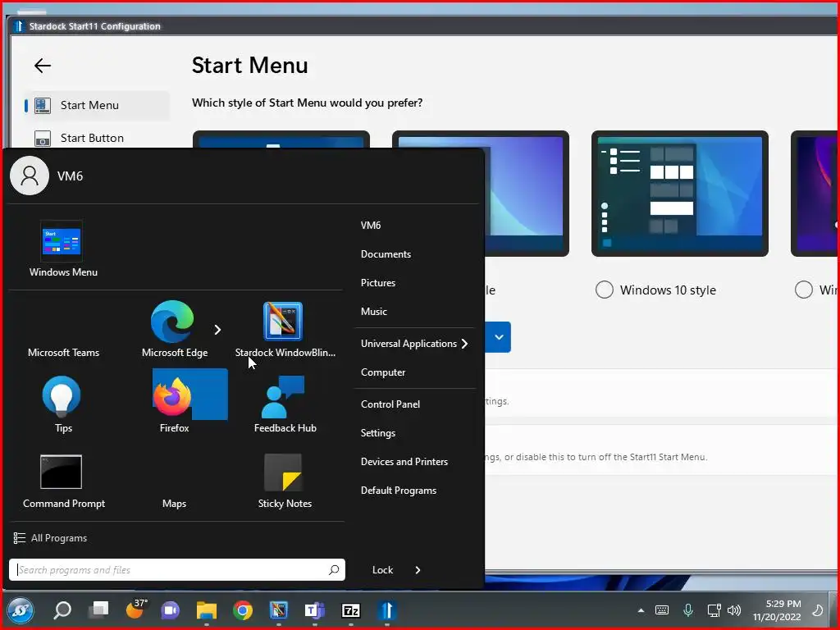Click the microphone tray icon
Image resolution: width=840 pixels, height=630 pixels.
[688, 609]
